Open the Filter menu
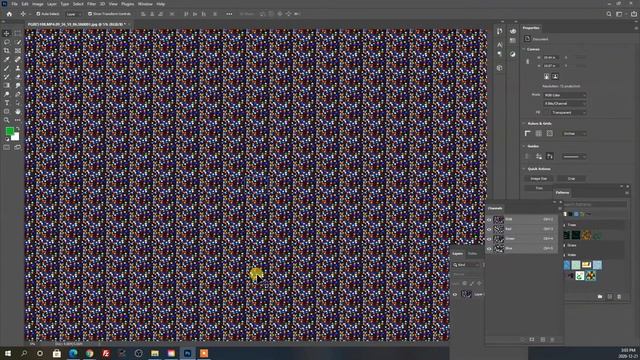640x360 pixels. click(x=91, y=4)
